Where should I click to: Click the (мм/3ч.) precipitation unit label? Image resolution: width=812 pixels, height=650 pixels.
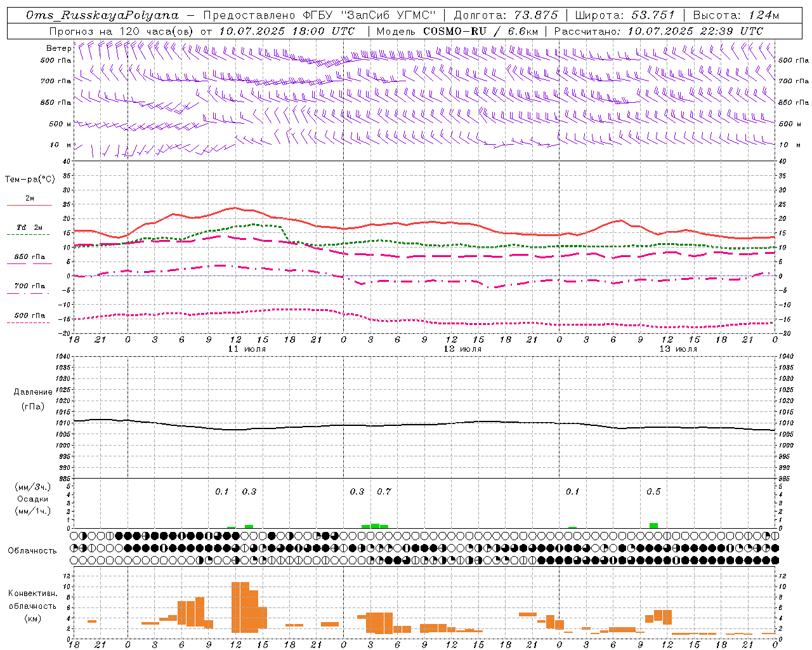pyautogui.click(x=32, y=487)
